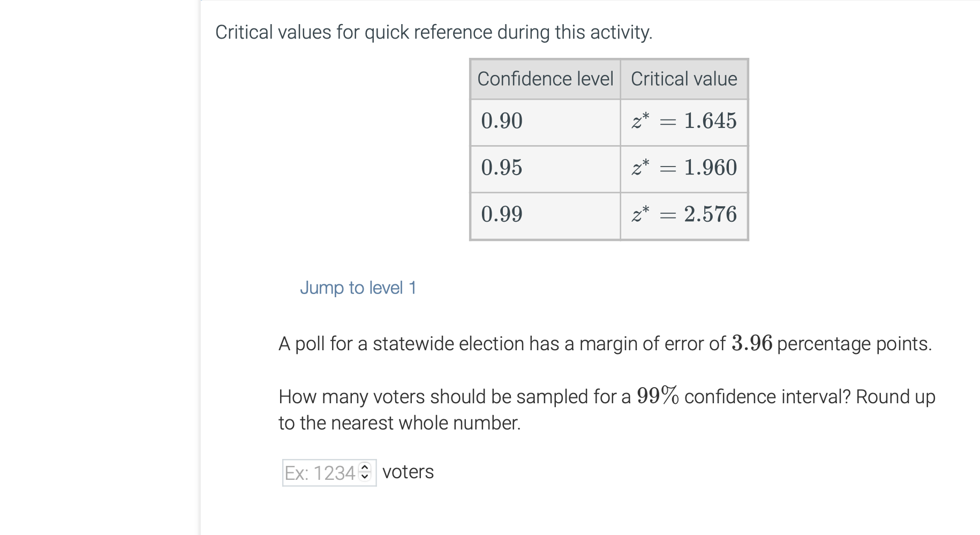This screenshot has width=980, height=535.
Task: Click the critical value z* = 1.960 cell
Action: (x=684, y=168)
